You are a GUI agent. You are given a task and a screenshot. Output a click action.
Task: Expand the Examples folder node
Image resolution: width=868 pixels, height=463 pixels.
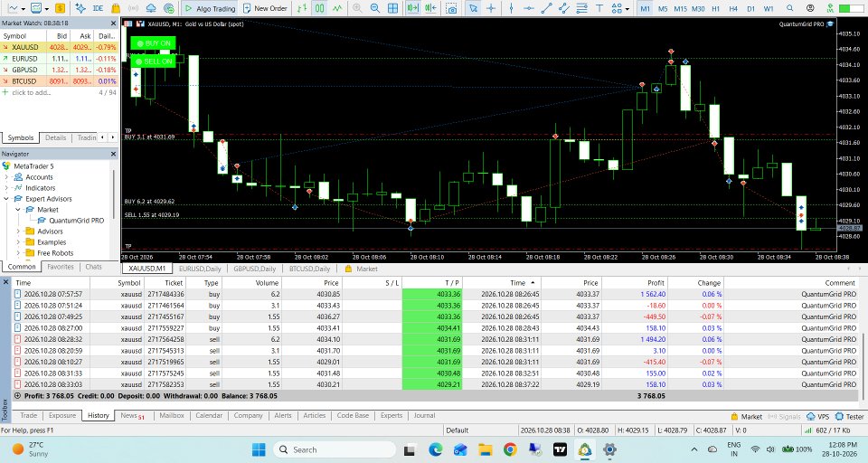18,242
